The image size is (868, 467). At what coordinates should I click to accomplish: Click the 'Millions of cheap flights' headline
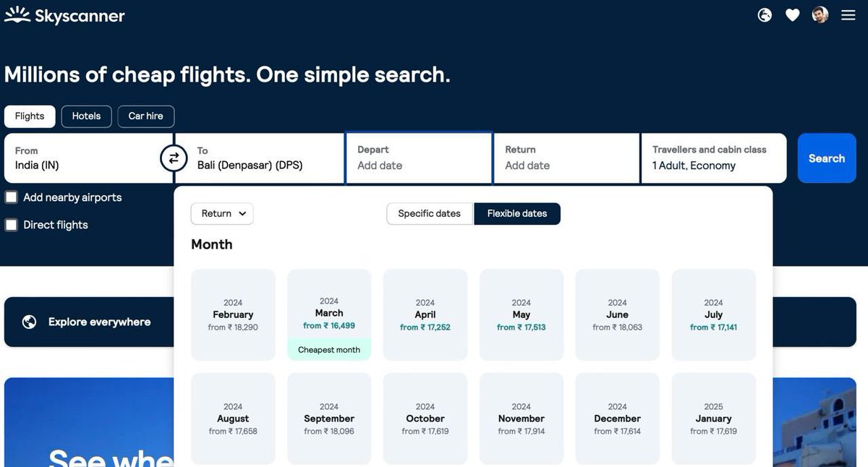tap(227, 74)
